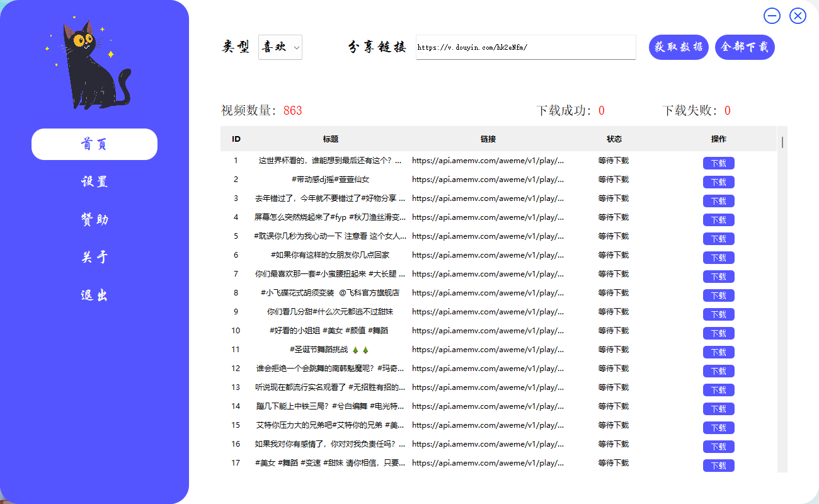The image size is (819, 504).
Task: Click 下载 for row 14
Action: (719, 409)
